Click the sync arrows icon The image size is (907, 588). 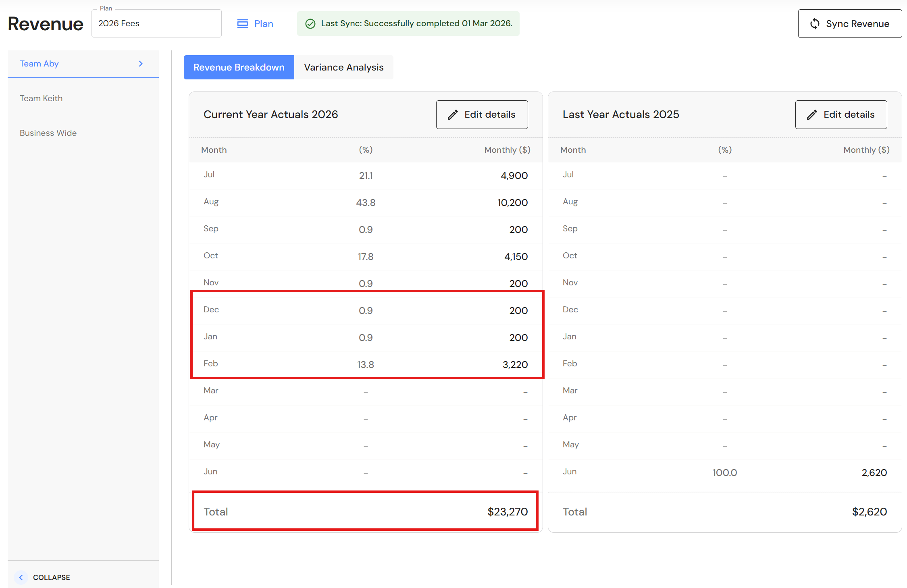click(815, 24)
